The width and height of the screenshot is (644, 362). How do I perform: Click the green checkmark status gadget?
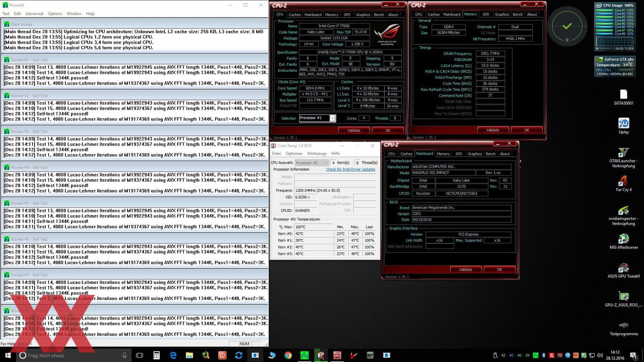click(x=567, y=26)
